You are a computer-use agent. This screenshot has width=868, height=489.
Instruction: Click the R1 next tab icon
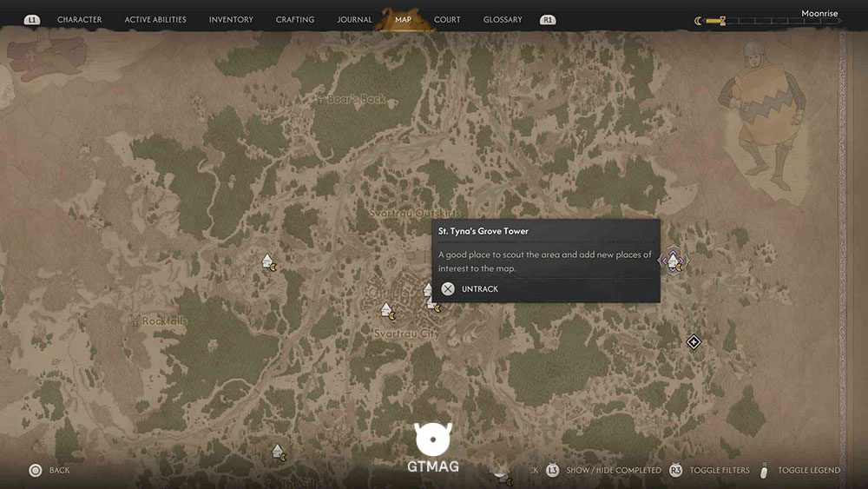[548, 20]
